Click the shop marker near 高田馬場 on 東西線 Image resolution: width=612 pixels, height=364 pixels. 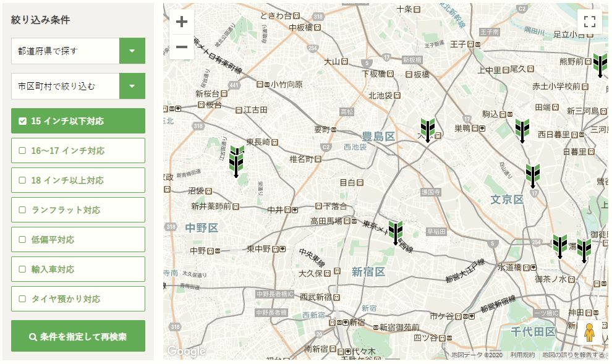[396, 233]
